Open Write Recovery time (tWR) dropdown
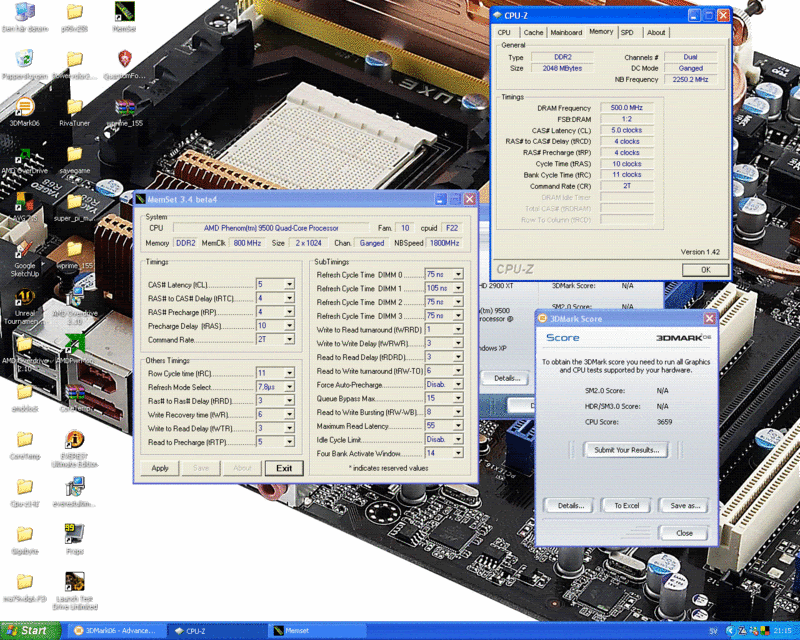Screen dimensions: 800x640 [x=289, y=414]
